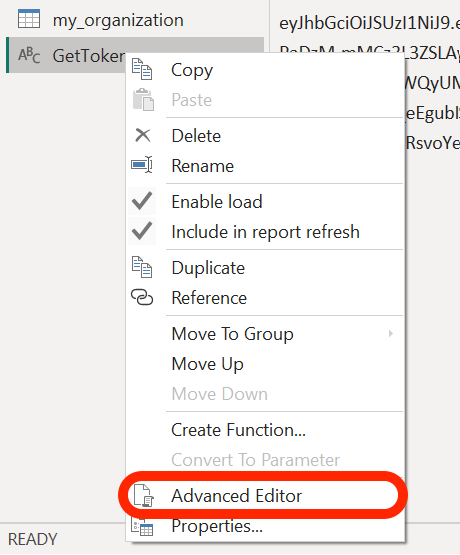Select Move Up in context menu
The width and height of the screenshot is (460, 555).
(207, 364)
